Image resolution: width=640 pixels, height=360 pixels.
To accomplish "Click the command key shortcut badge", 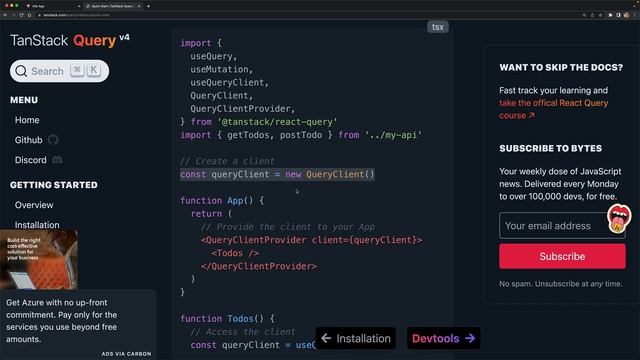I will 77,70.
